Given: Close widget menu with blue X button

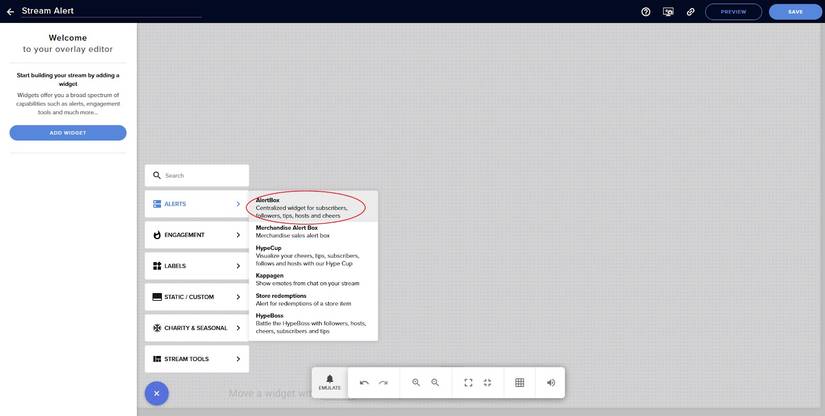Looking at the screenshot, I should (x=156, y=393).
